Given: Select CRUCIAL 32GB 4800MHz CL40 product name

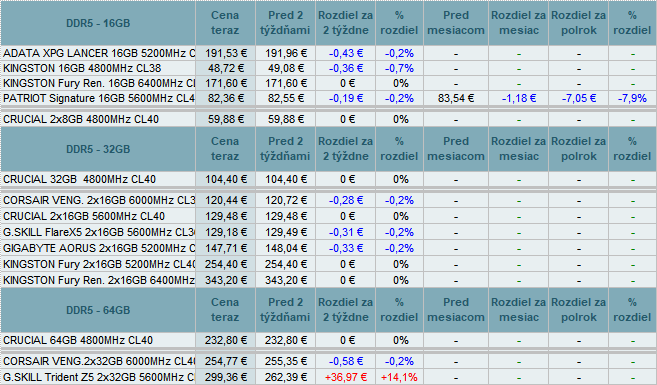Looking at the screenshot, I should point(80,179).
